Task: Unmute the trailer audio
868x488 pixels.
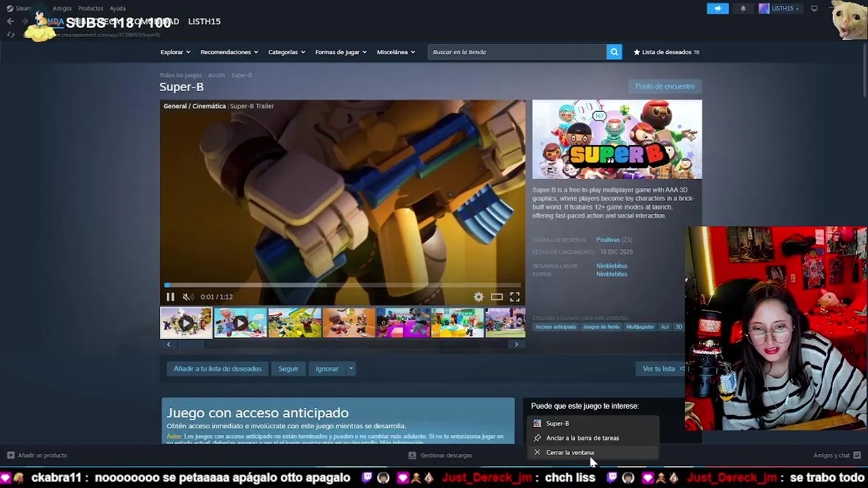Action: pyautogui.click(x=187, y=297)
